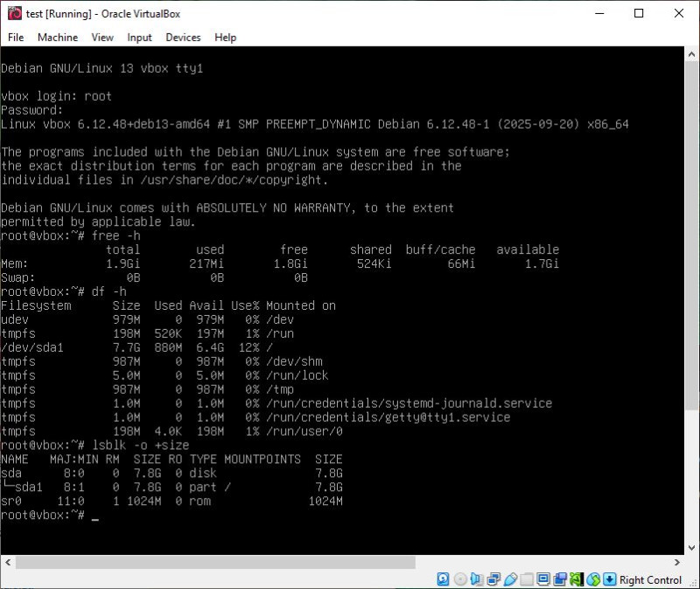Image resolution: width=700 pixels, height=589 pixels.
Task: Open the Input menu
Action: (x=139, y=38)
